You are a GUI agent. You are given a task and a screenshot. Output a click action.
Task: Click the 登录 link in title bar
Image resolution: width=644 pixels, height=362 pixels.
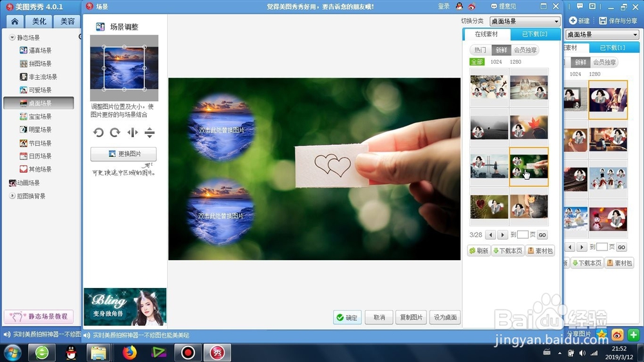pyautogui.click(x=444, y=6)
